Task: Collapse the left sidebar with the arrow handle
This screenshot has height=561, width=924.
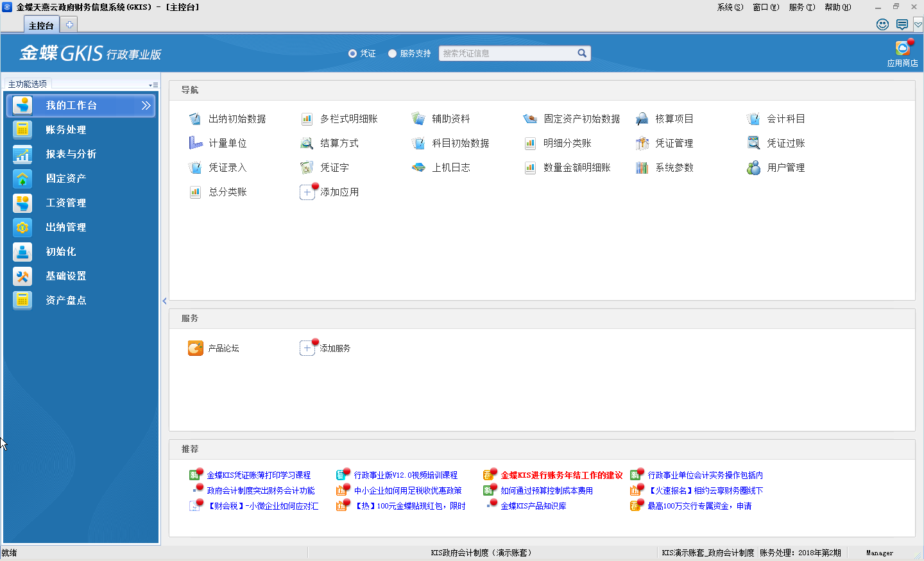Action: pyautogui.click(x=164, y=301)
